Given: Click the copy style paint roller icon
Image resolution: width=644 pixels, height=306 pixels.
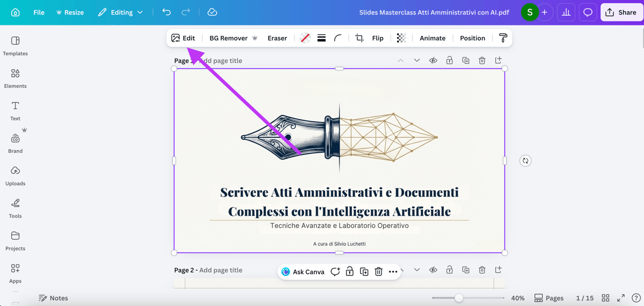Looking at the screenshot, I should coord(503,38).
